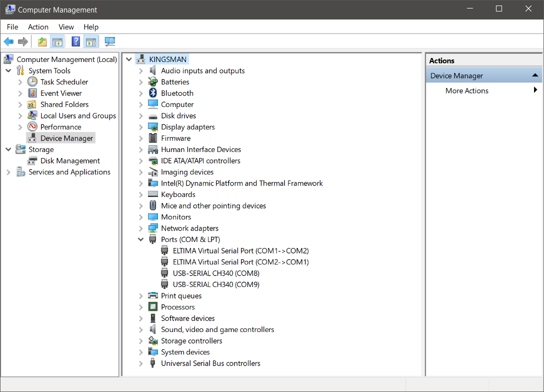Viewport: 544px width, 392px height.
Task: Expand the Network adapters category
Action: coord(141,228)
